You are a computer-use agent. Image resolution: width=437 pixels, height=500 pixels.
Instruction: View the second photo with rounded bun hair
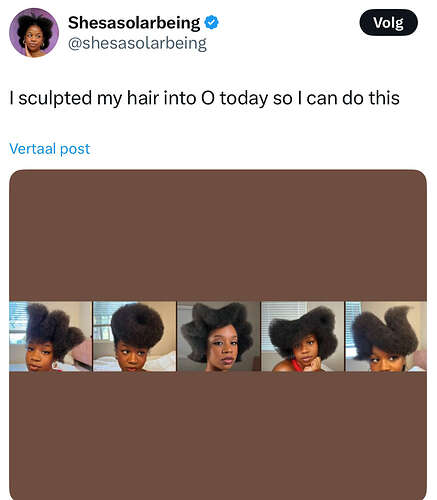click(x=135, y=336)
